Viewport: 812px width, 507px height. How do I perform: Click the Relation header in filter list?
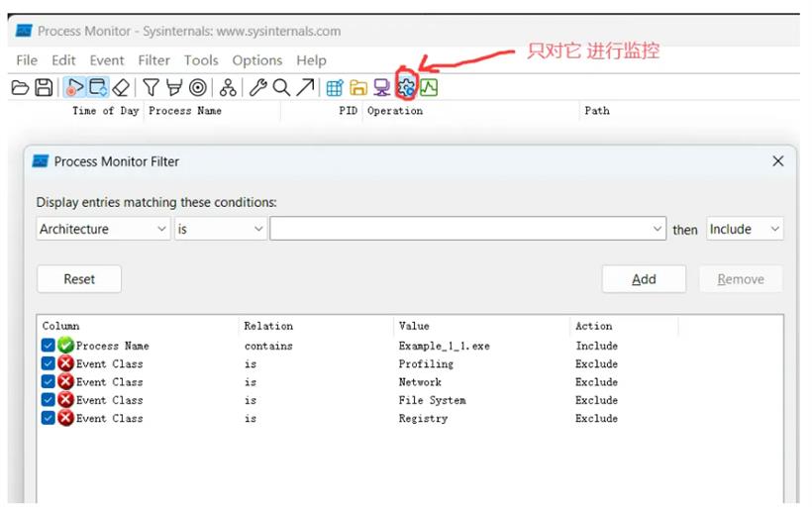click(268, 326)
